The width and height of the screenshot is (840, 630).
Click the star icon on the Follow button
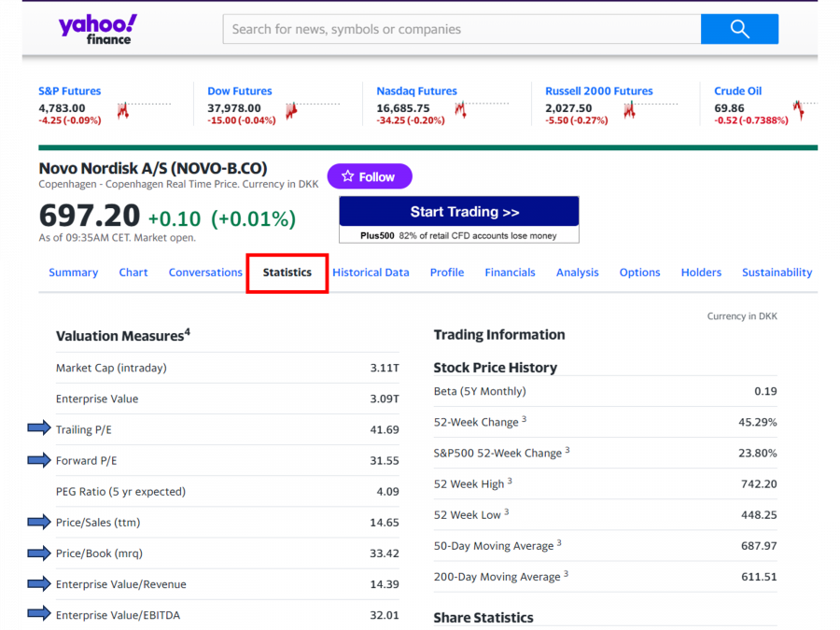click(x=346, y=176)
